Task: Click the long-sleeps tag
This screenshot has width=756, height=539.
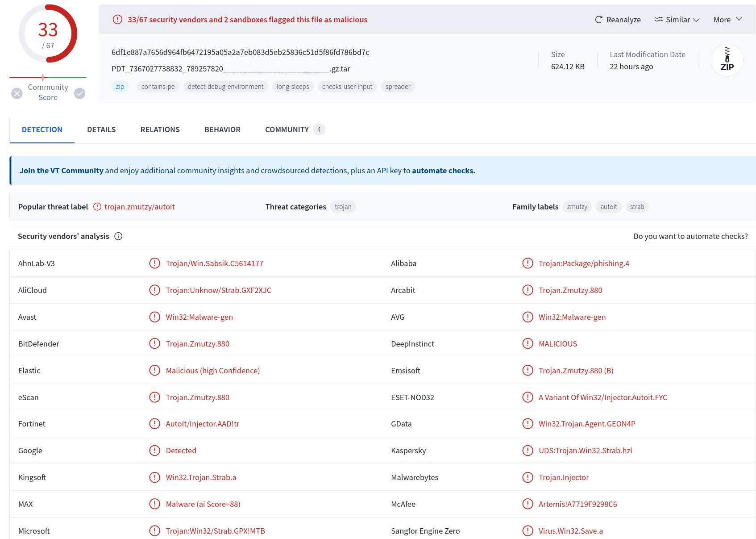Action: (293, 87)
